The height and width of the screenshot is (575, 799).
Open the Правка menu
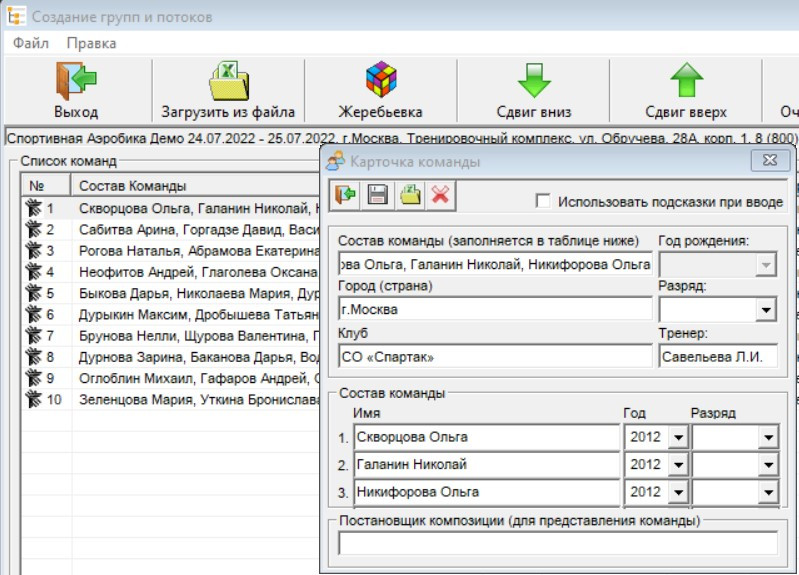pyautogui.click(x=91, y=43)
